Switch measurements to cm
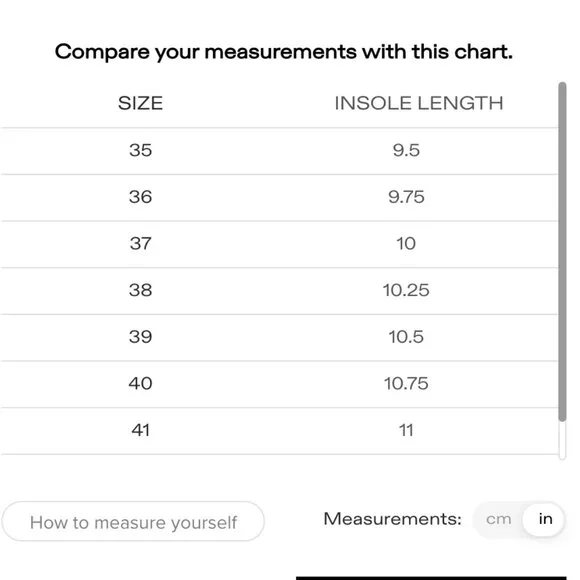The height and width of the screenshot is (580, 580). pos(498,519)
